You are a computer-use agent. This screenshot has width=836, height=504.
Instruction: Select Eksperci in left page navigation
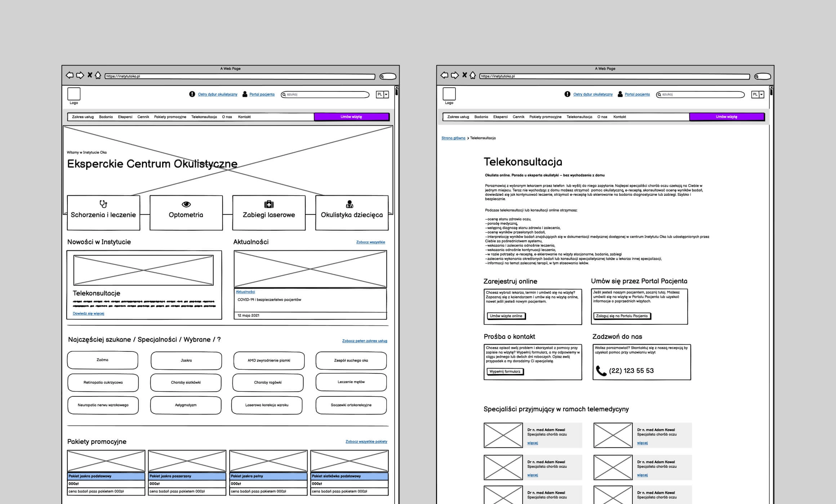point(125,117)
